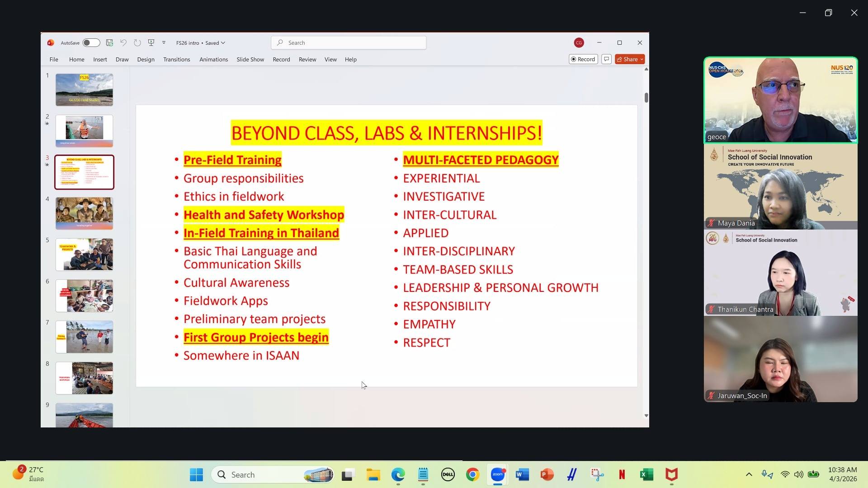Open the Zoom app in taskbar

click(x=498, y=474)
